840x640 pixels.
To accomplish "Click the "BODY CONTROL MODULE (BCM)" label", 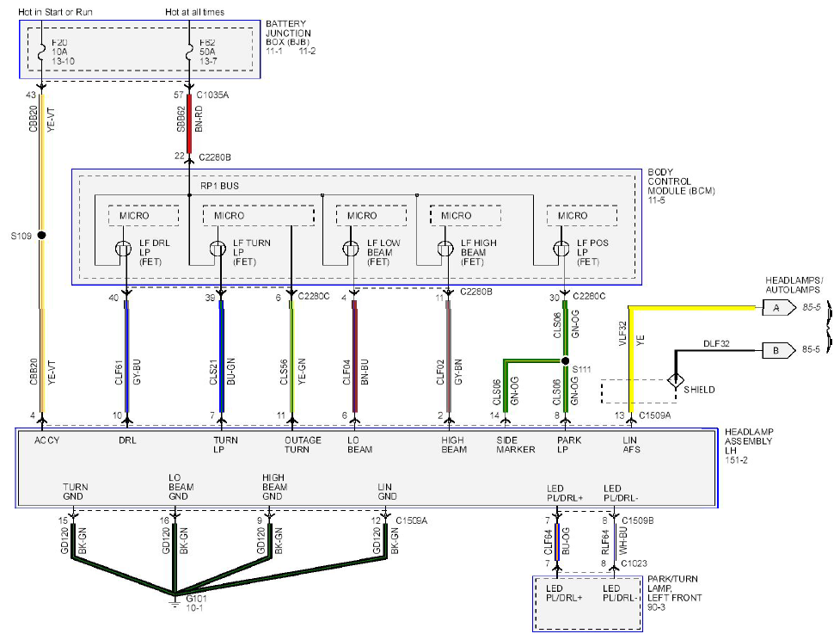I will coord(682,182).
